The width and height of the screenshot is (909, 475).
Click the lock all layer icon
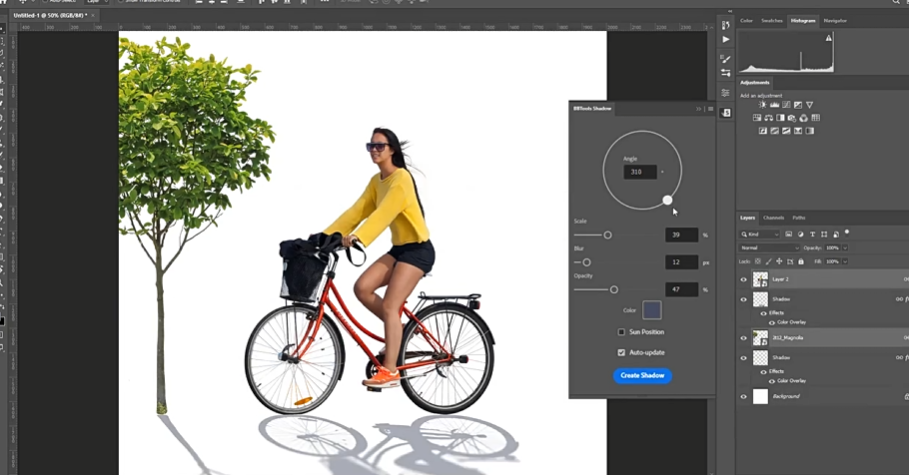(800, 260)
